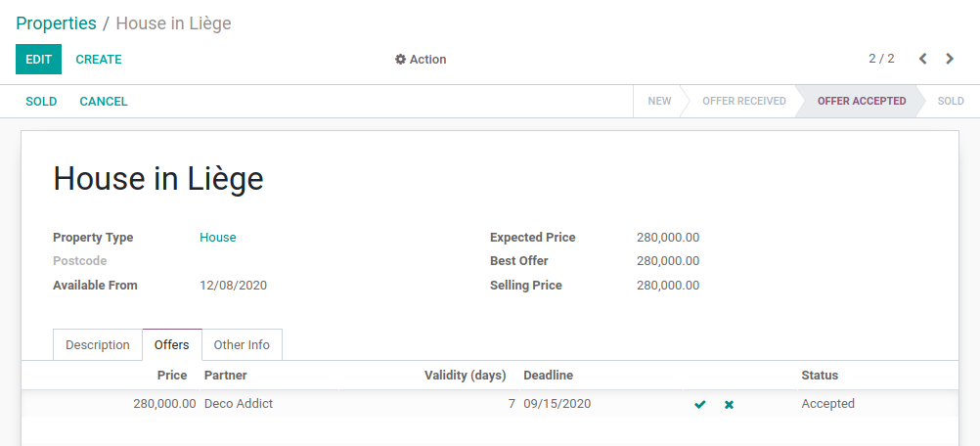
Task: Select the OFFER RECEIVED stage
Action: 743,102
